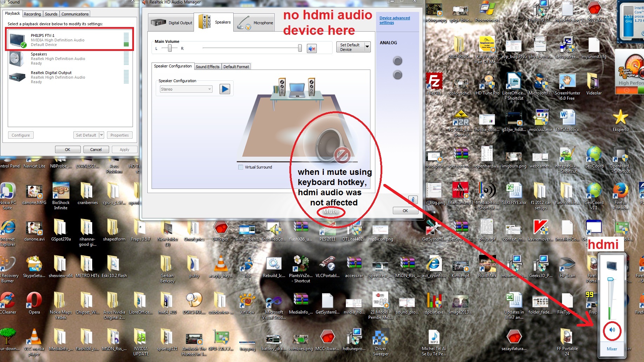This screenshot has height=362, width=644.
Task: Click the Device advanced settings link
Action: pyautogui.click(x=395, y=20)
